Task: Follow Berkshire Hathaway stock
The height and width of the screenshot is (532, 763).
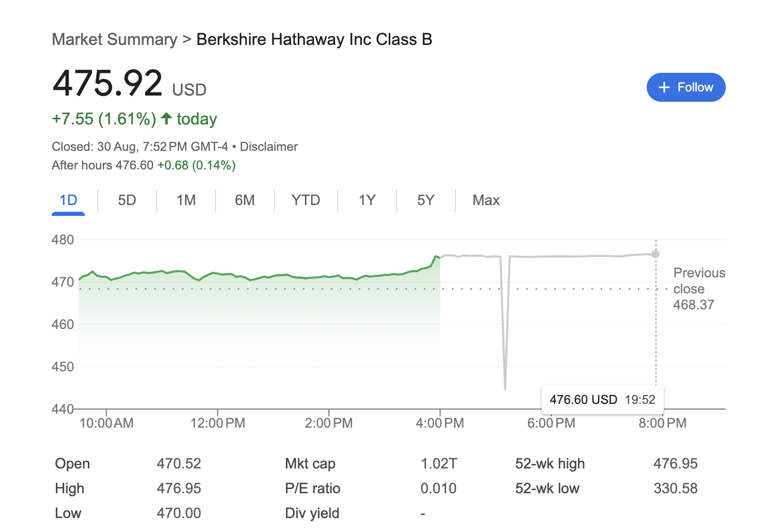Action: tap(686, 87)
